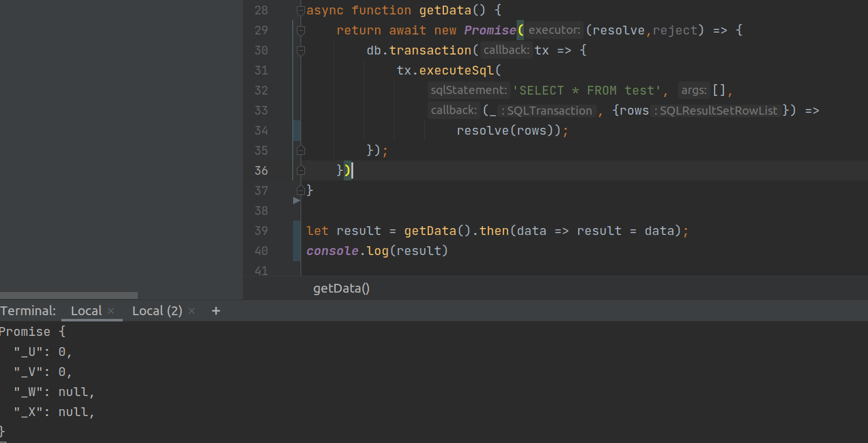Viewport: 868px width, 443px height.
Task: Click the "_X": null terminal output line
Action: (54, 412)
